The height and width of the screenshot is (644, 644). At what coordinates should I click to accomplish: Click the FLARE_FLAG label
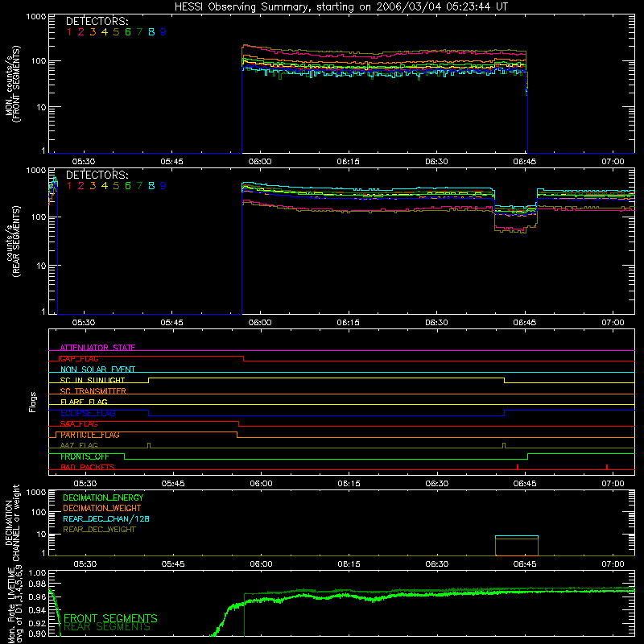(84, 402)
